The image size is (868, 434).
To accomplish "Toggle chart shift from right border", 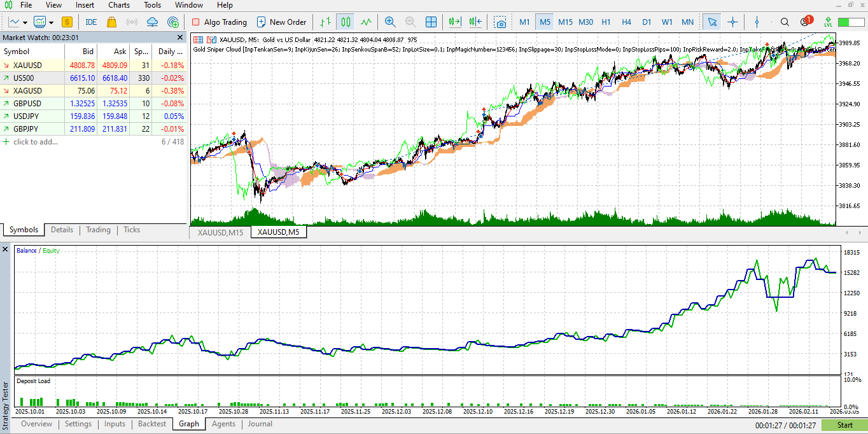I will 475,22.
